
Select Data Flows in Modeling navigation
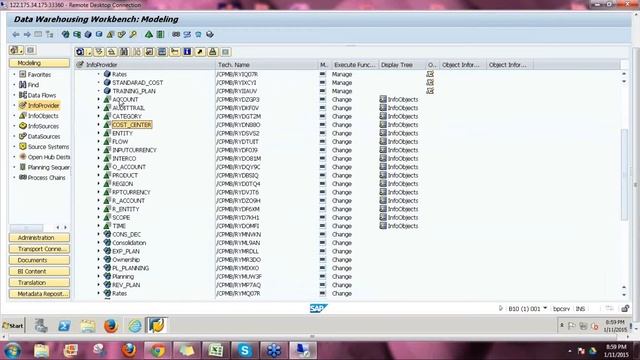pos(42,95)
